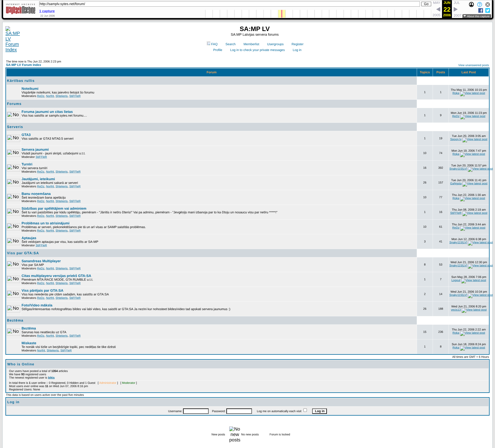Select year 2005 in Wayback toolbar
The height and width of the screenshot is (448, 495).
436,15
